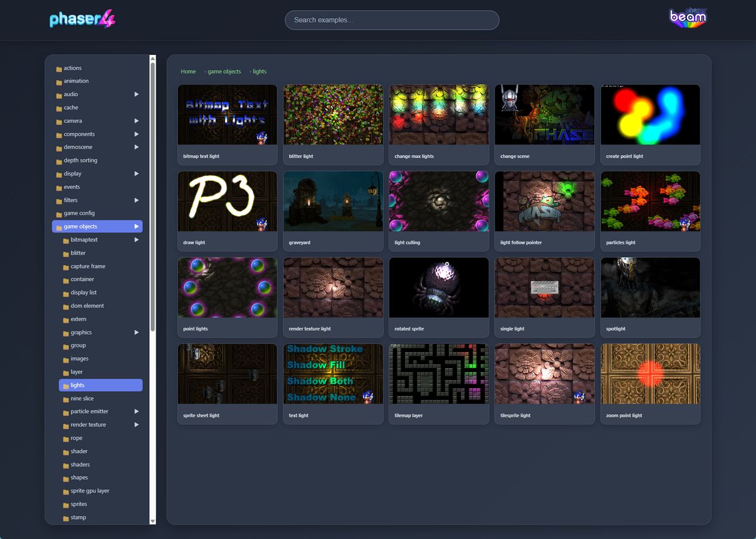The image size is (756, 539).
Task: Open the spotlight example
Action: (x=651, y=298)
